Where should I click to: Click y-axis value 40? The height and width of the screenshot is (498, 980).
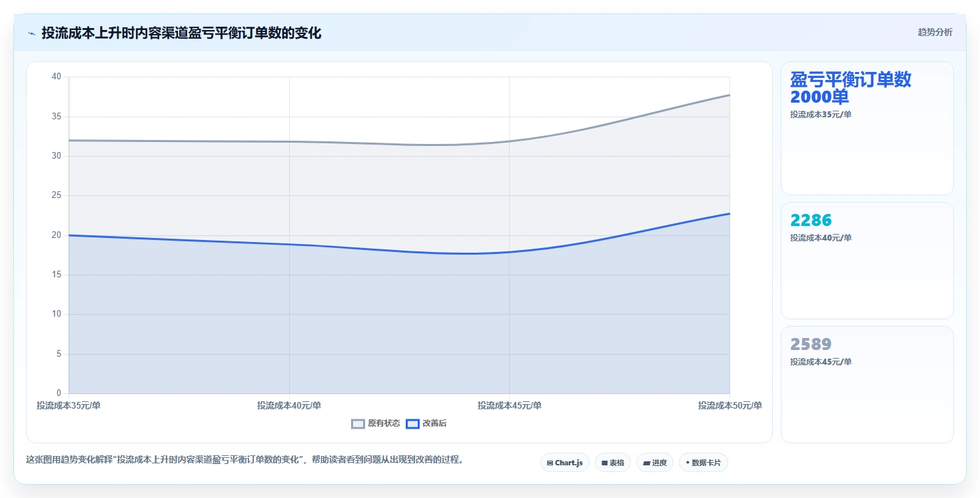[x=56, y=77]
